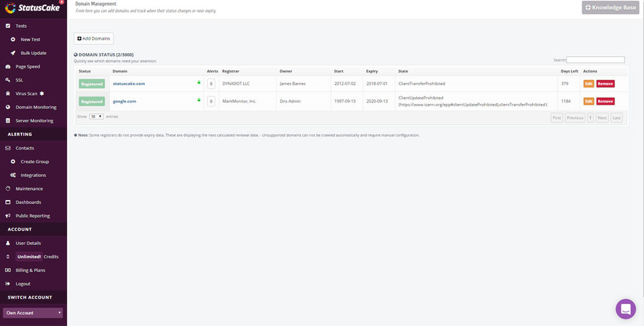This screenshot has height=326, width=644.
Task: Open the Own Account switcher dropdown
Action: pos(33,313)
